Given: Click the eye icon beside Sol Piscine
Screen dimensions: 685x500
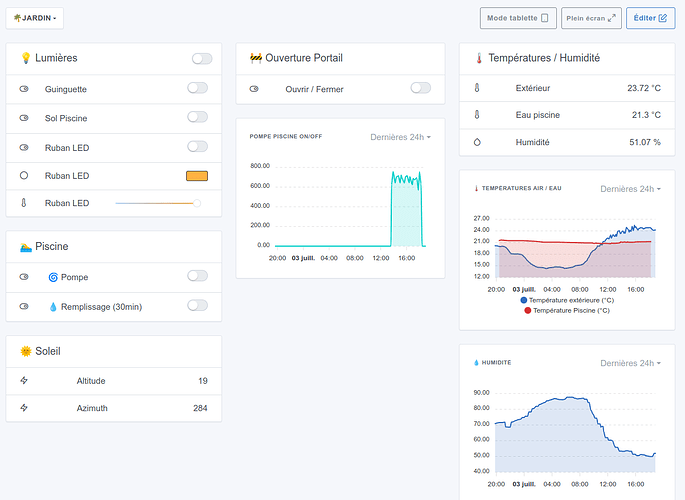Looking at the screenshot, I should pyautogui.click(x=24, y=118).
